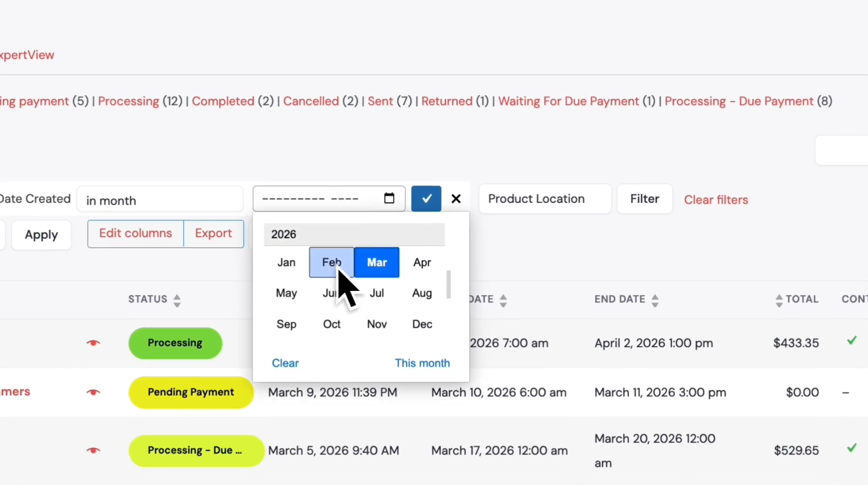Click the Edit columns button
Screen dimensions: 868x494
pyautogui.click(x=135, y=233)
